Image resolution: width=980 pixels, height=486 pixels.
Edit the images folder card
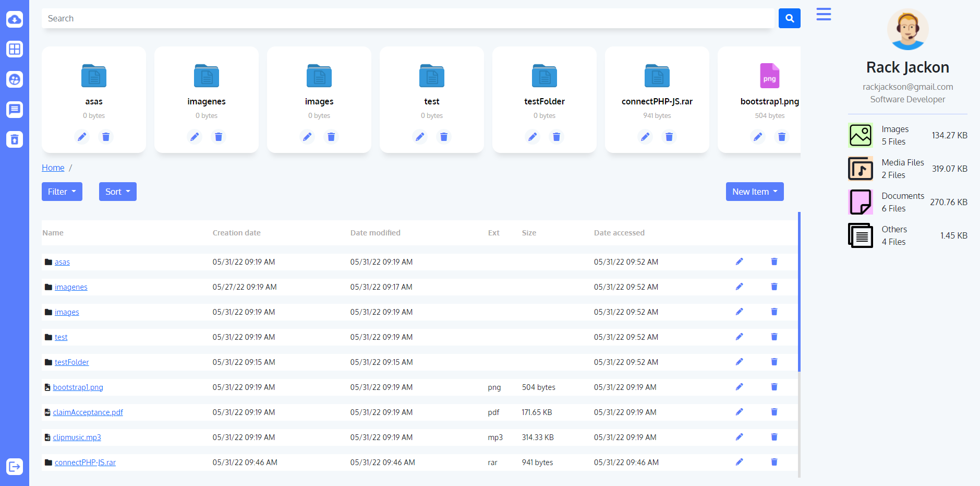point(307,137)
